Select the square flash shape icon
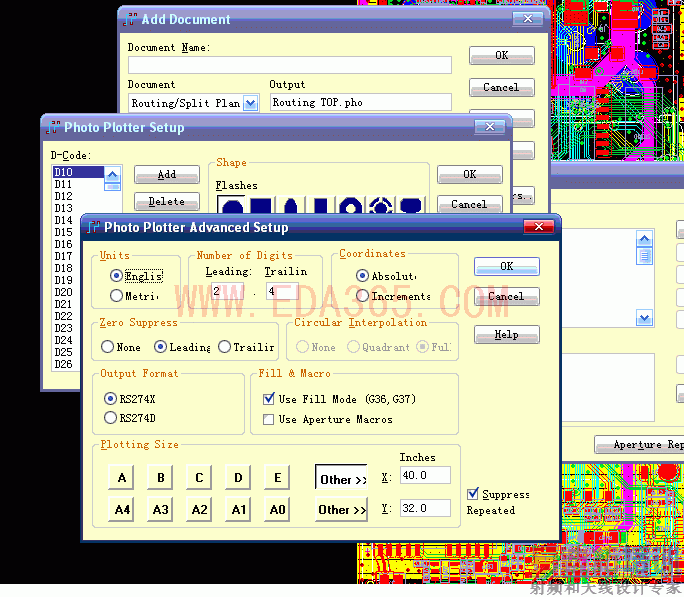 (261, 207)
